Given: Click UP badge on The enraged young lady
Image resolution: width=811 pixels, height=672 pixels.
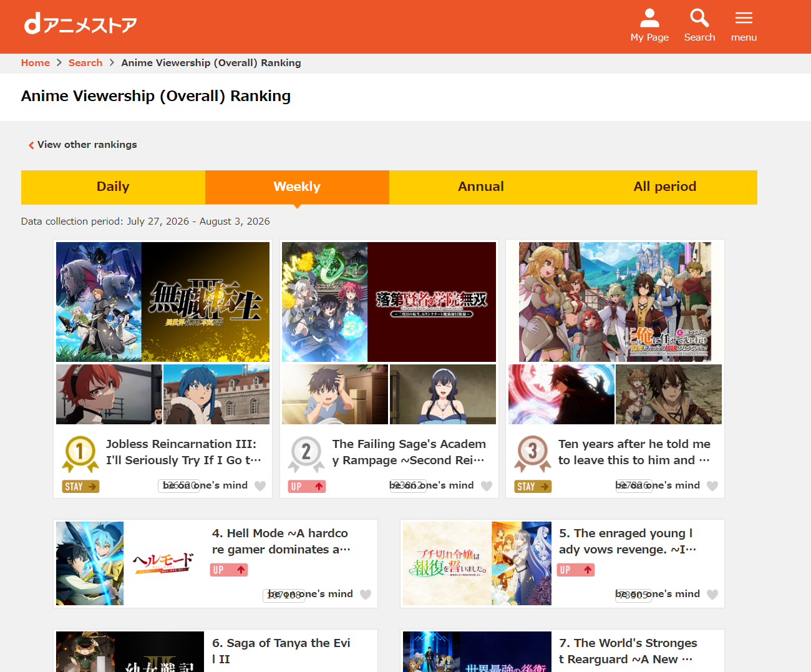Looking at the screenshot, I should pos(576,570).
